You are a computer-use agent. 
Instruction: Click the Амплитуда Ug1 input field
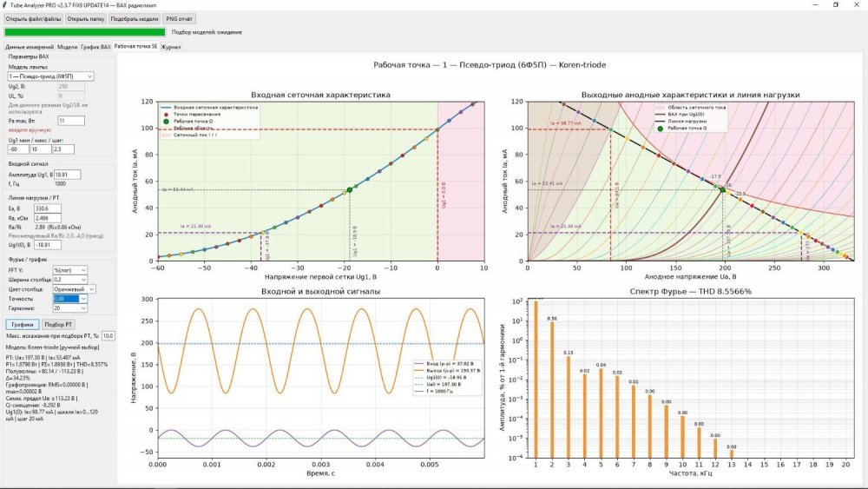[x=67, y=175]
